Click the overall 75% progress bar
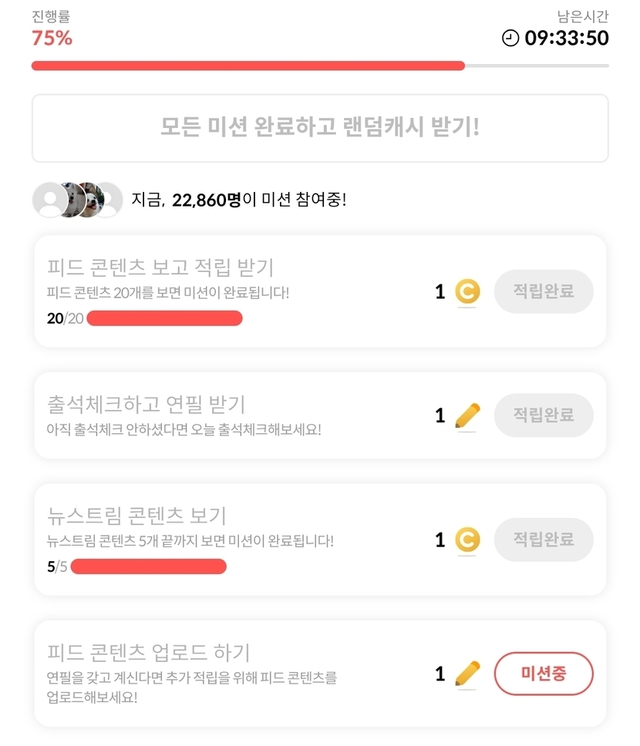The height and width of the screenshot is (746, 640). click(320, 66)
